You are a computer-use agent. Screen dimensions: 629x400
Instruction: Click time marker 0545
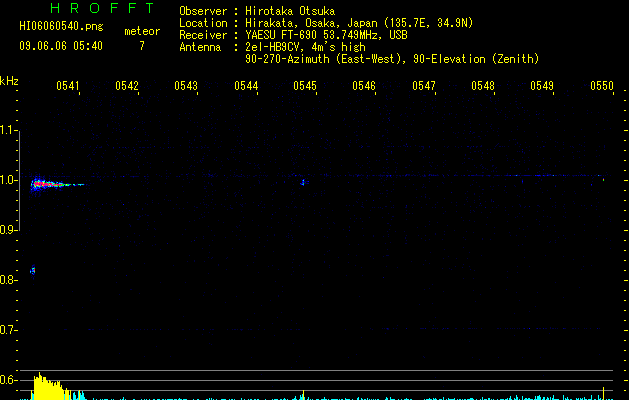305,86
